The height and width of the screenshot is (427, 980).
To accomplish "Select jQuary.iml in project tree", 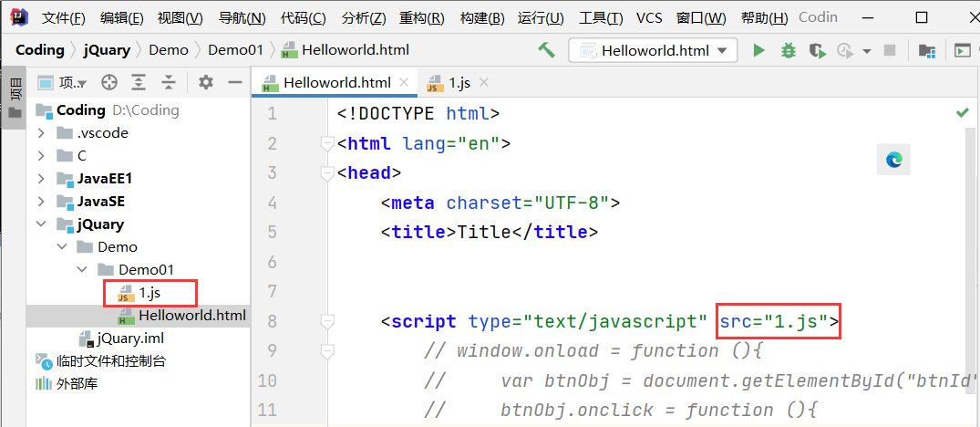I will 139,338.
